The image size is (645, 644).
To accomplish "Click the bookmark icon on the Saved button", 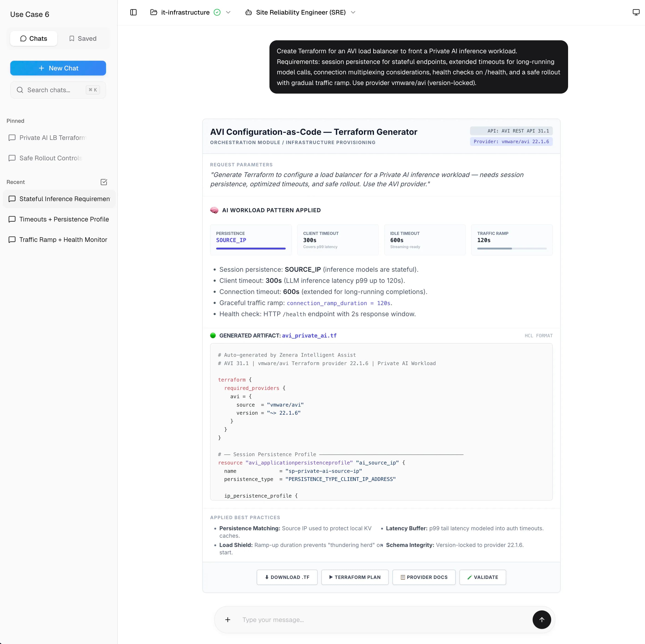I will tap(72, 38).
